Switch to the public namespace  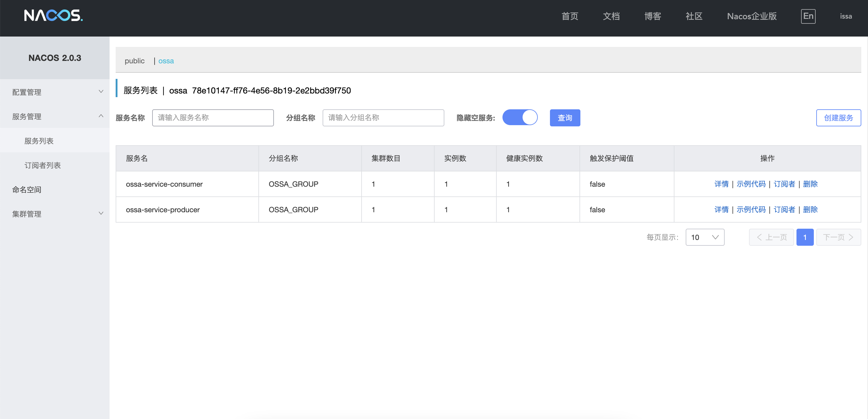point(135,61)
